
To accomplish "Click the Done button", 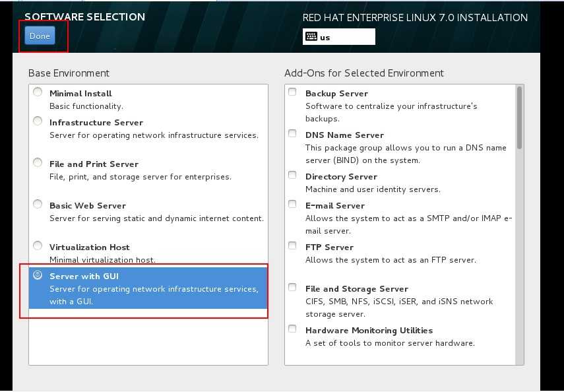I will [x=40, y=36].
